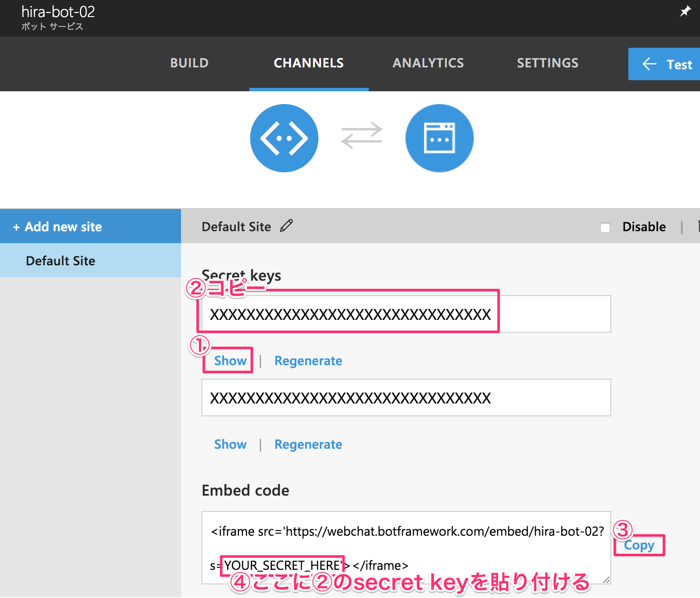The image size is (700, 598).
Task: Regenerate the second secret key
Action: (308, 444)
